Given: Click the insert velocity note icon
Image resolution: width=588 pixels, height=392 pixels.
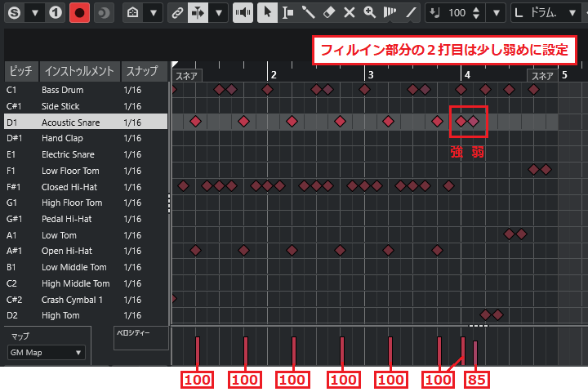Looking at the screenshot, I should point(435,13).
